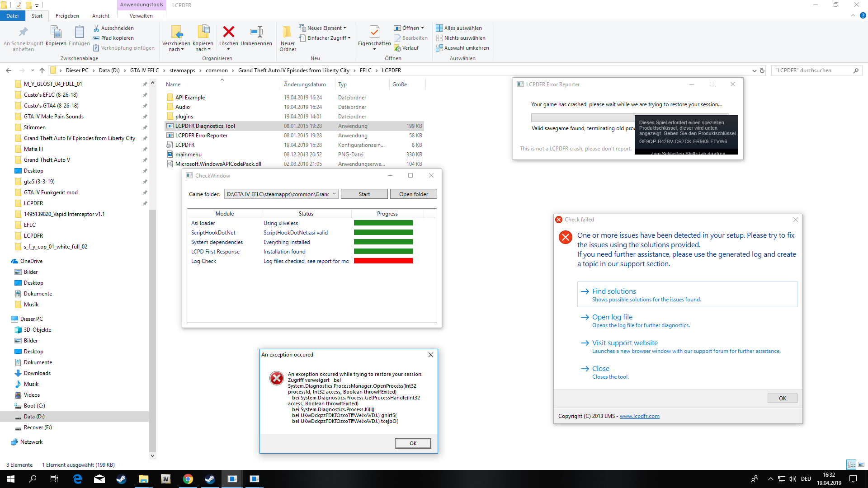Click Start button in CheckWindow
The height and width of the screenshot is (488, 868).
[364, 194]
